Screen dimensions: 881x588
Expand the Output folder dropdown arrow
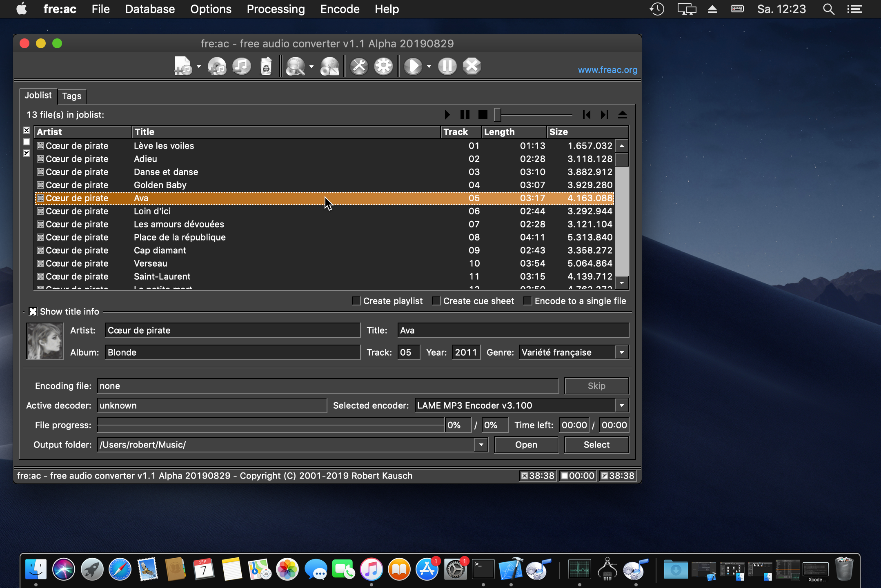tap(481, 445)
